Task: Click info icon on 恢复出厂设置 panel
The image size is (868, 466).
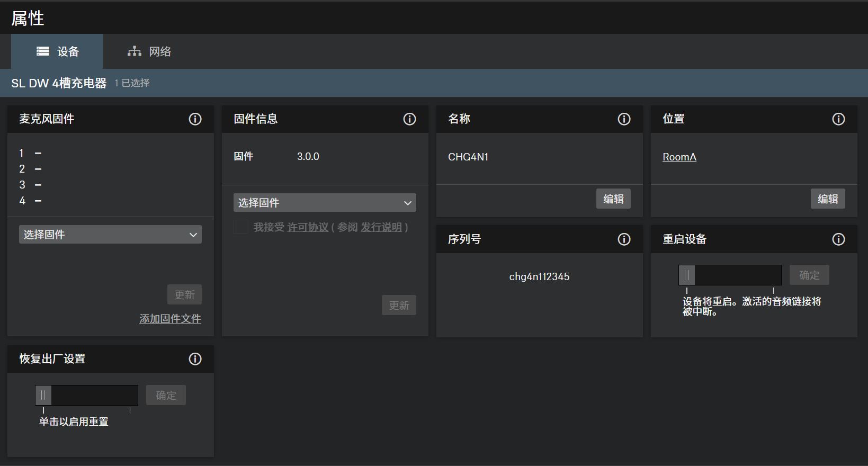Action: coord(195,359)
